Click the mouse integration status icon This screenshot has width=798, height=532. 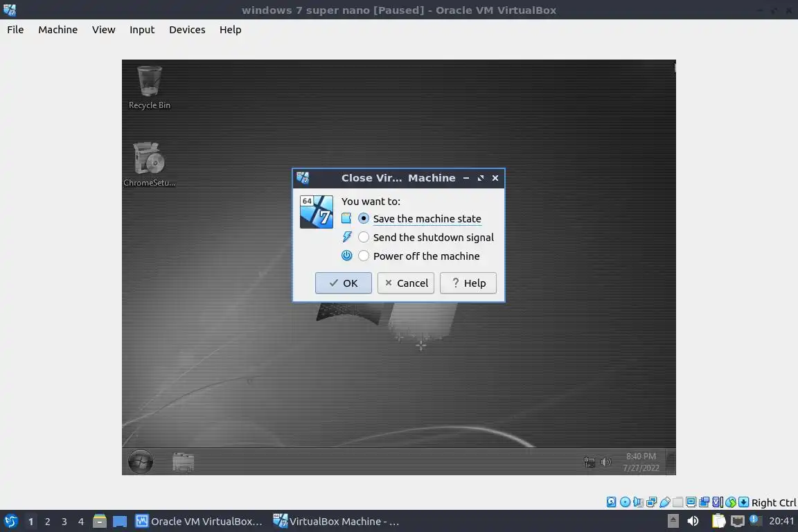tap(731, 502)
